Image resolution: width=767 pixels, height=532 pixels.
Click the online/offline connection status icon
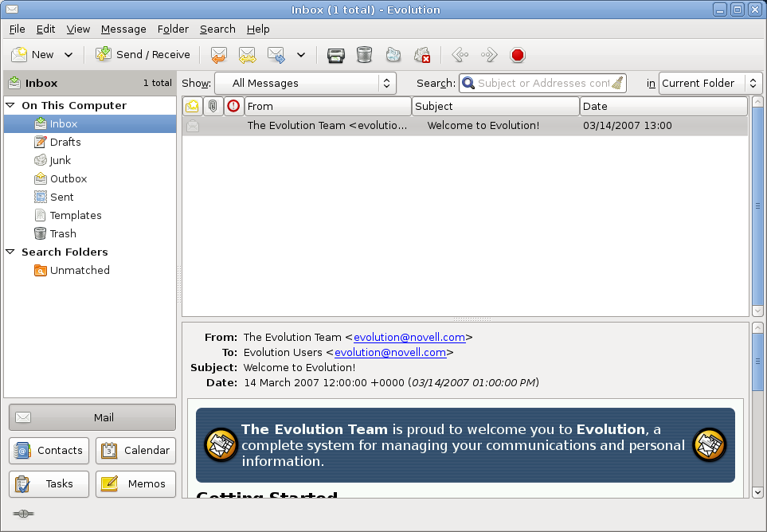coord(23,514)
